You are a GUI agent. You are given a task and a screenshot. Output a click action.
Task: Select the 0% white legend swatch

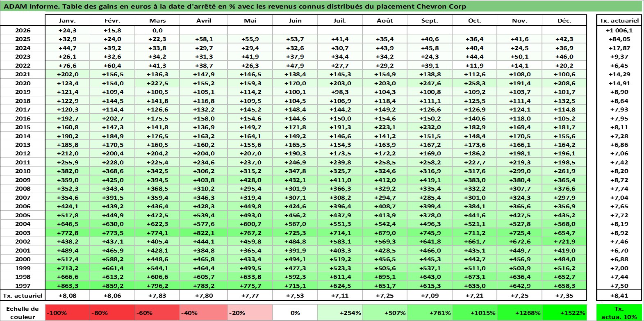coord(295,313)
